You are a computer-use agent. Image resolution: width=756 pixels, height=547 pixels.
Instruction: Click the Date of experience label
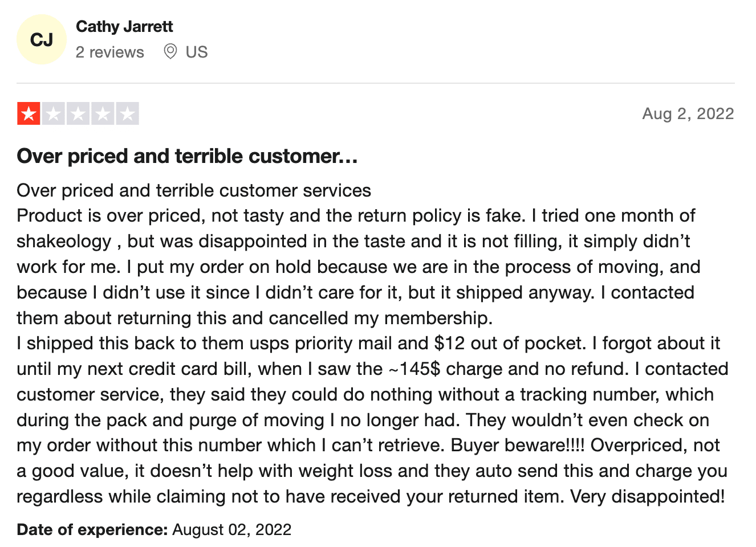coord(92,529)
